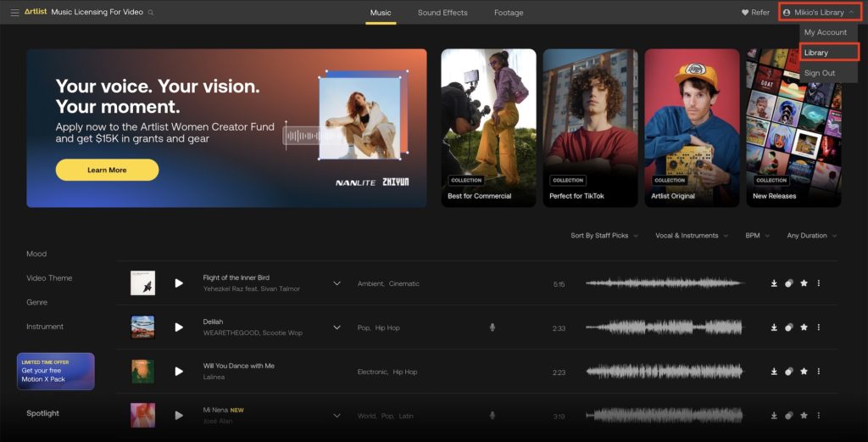
Task: Play Will You Dance with Me
Action: pos(179,371)
